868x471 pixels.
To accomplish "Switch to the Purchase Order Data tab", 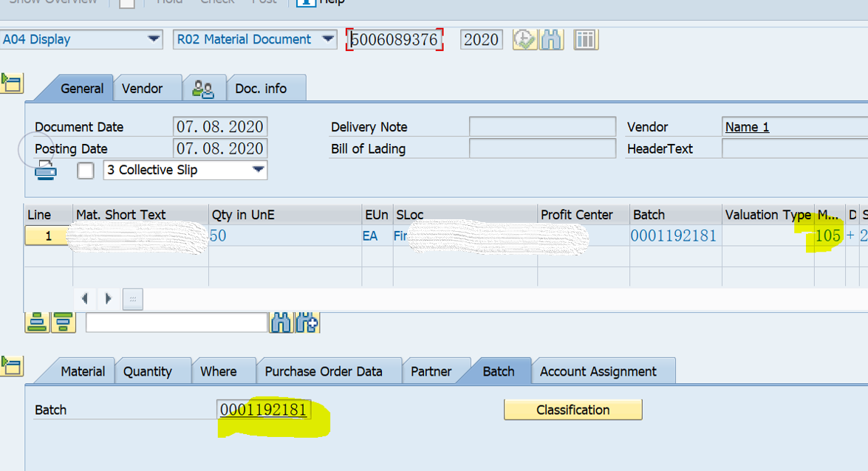I will [324, 371].
